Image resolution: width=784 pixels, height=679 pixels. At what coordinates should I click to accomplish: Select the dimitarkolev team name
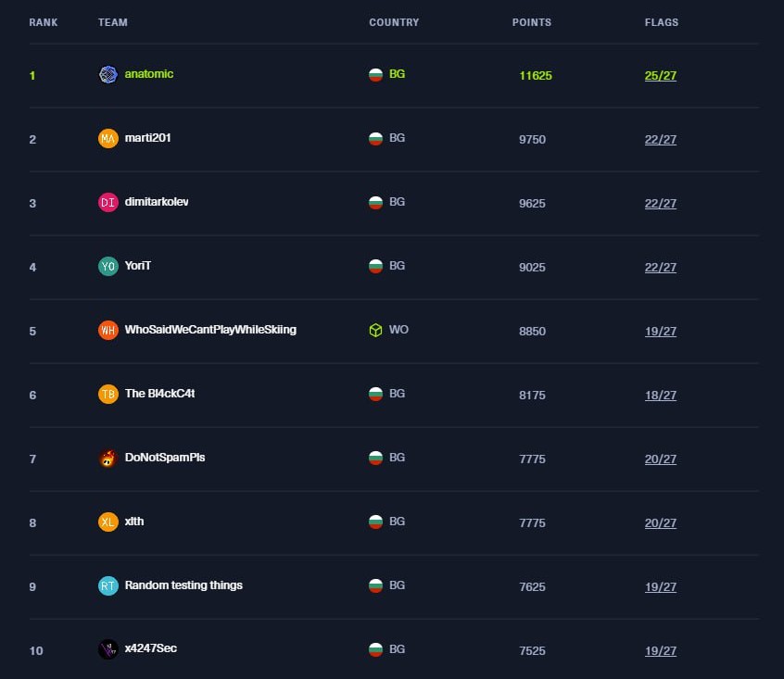tap(157, 202)
